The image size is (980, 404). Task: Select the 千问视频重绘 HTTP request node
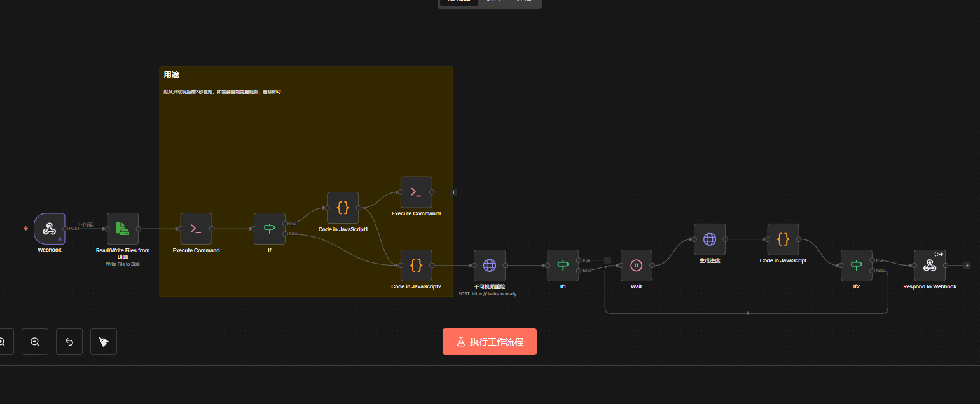(489, 266)
